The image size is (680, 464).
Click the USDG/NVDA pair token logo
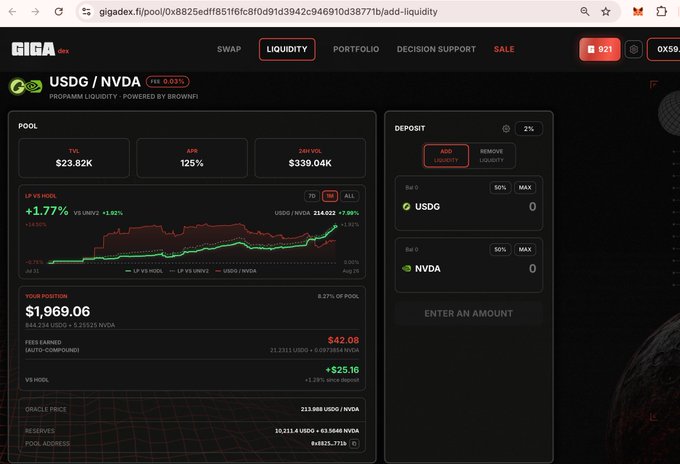(26, 86)
